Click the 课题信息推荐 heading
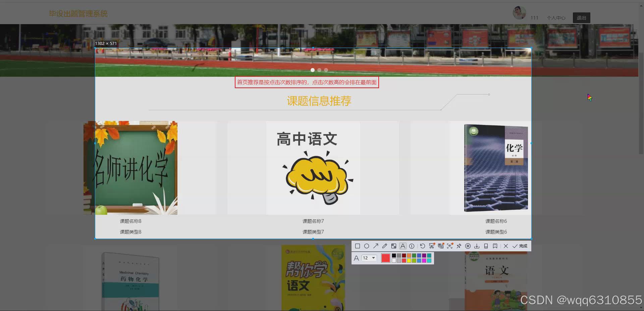This screenshot has height=311, width=644. point(319,101)
